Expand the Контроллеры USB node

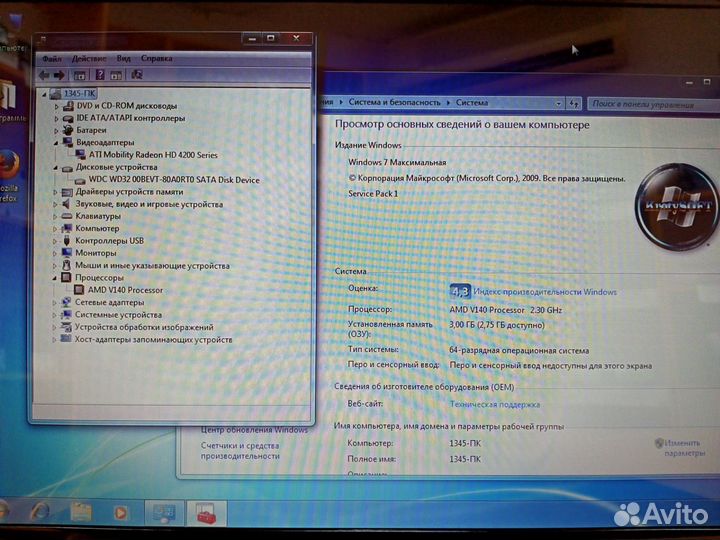55,241
